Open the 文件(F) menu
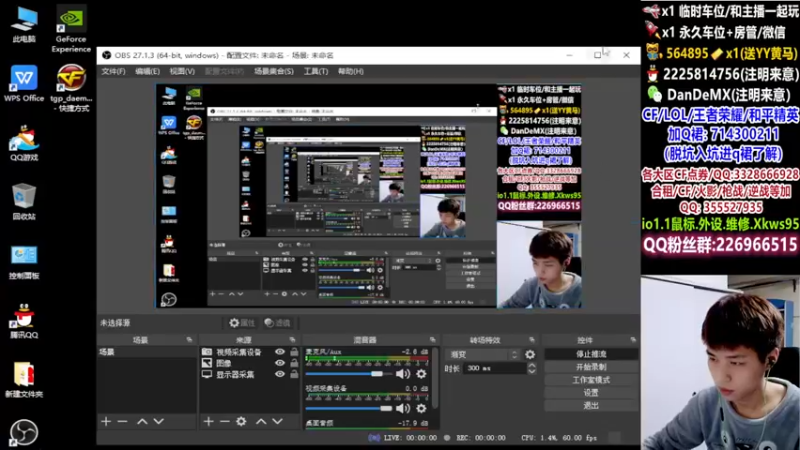Screen dimensions: 800x450 [x=113, y=71]
